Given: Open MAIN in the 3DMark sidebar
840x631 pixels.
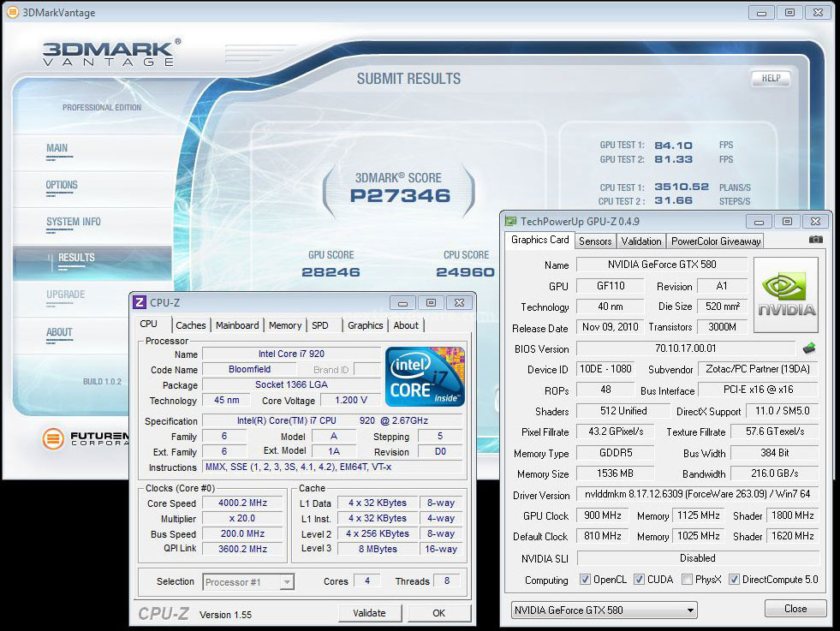Looking at the screenshot, I should click(x=57, y=148).
